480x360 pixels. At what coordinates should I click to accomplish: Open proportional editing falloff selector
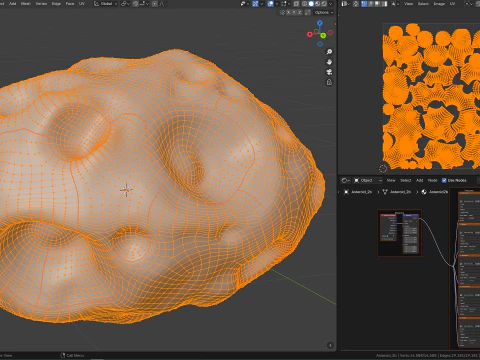click(x=162, y=4)
